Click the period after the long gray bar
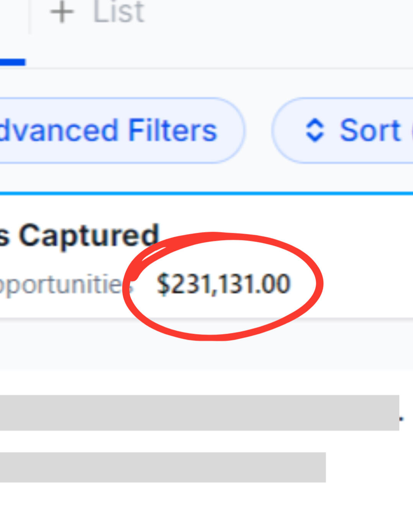The height and width of the screenshot is (532, 413). pos(402,419)
